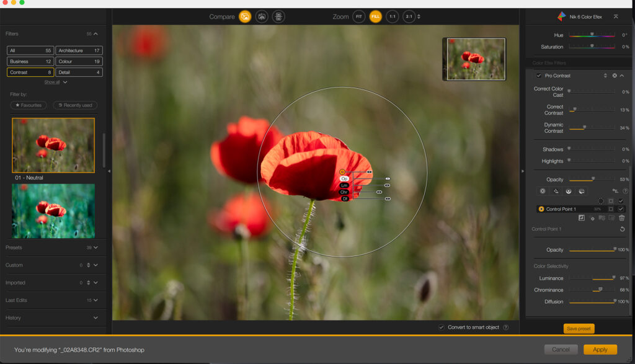The image size is (635, 364).
Task: Select the add control point tool
Action: pyautogui.click(x=543, y=191)
